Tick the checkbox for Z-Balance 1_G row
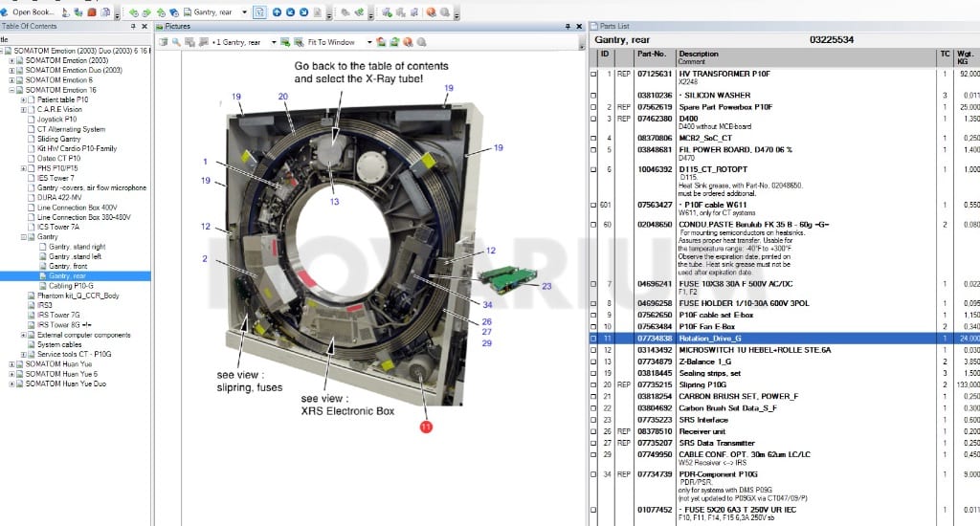 [593, 362]
